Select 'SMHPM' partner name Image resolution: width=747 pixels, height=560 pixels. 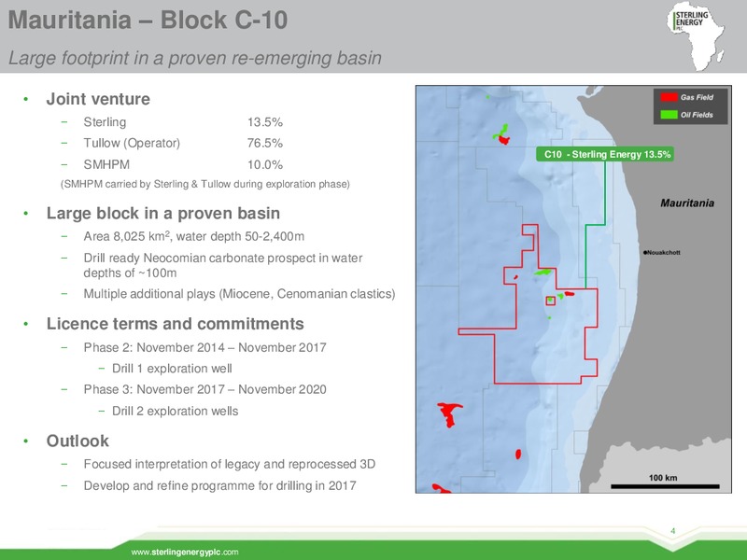106,164
